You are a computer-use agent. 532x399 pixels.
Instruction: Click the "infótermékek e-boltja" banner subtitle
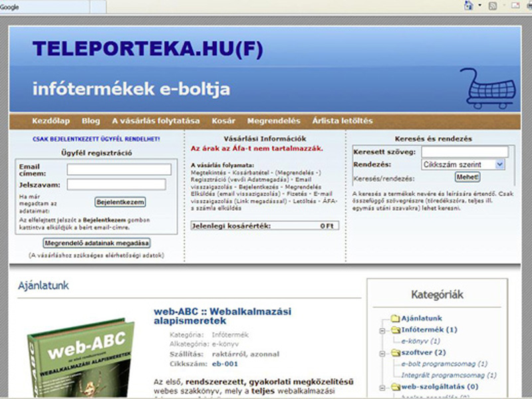(131, 89)
